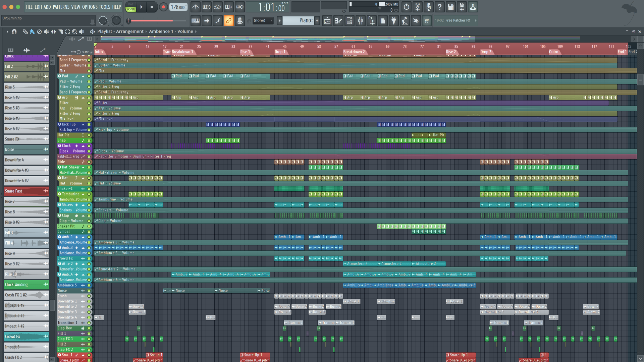This screenshot has width=644, height=362.
Task: Toggle the 3-2-1 countdown before recording
Action: click(x=218, y=7)
